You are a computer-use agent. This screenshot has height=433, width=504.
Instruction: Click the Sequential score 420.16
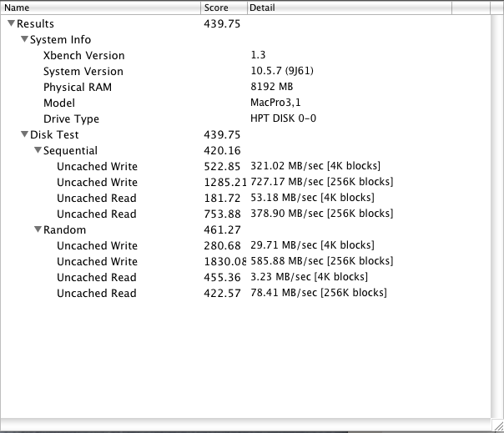[x=222, y=150]
